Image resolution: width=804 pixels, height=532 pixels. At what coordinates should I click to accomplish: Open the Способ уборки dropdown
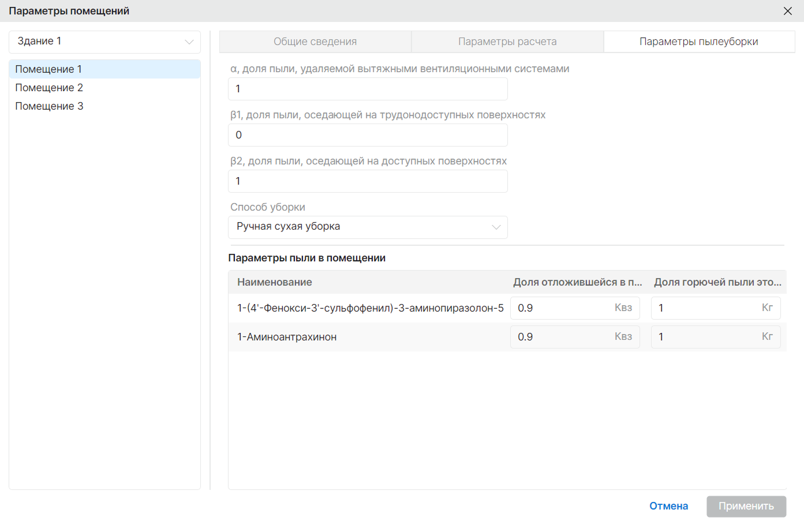(x=368, y=227)
